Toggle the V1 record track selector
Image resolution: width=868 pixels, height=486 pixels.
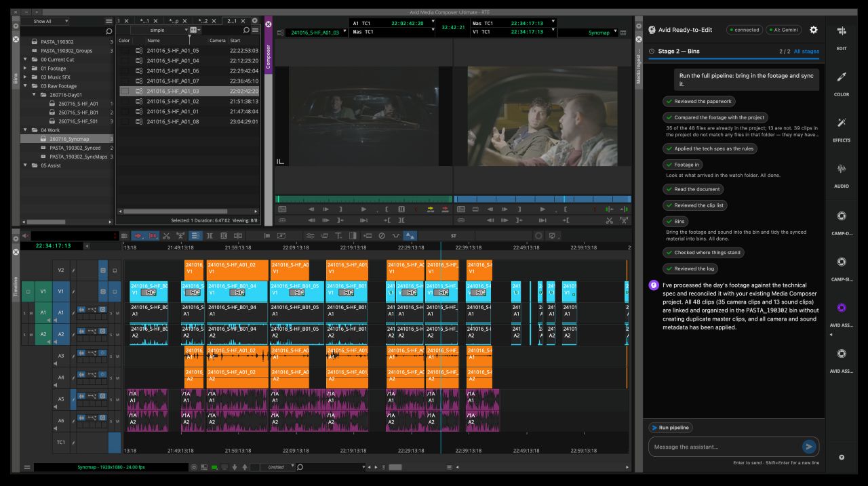click(x=61, y=291)
